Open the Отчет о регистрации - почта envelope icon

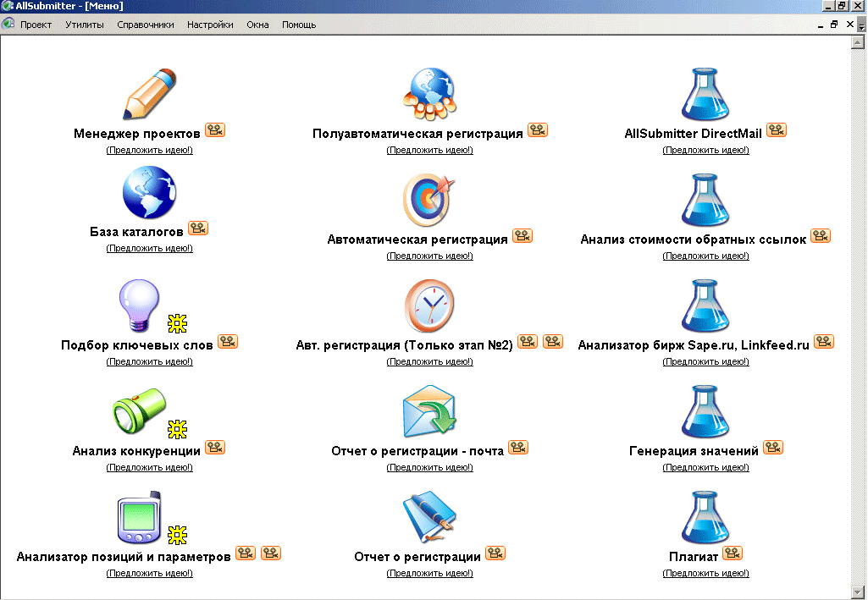coord(429,411)
